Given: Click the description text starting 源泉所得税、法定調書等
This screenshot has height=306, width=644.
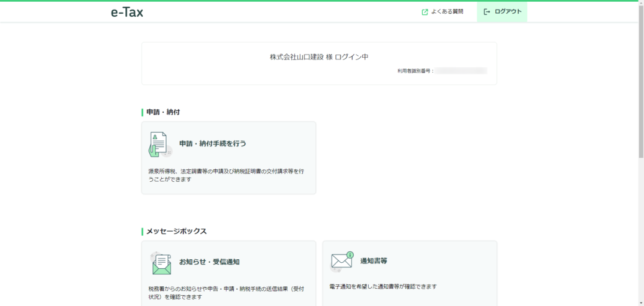Looking at the screenshot, I should (x=226, y=175).
